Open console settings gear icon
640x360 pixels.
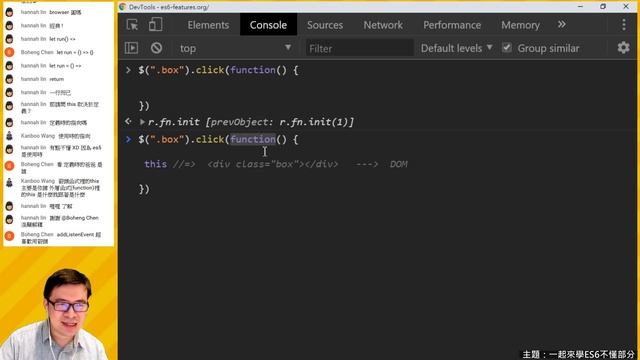click(623, 48)
